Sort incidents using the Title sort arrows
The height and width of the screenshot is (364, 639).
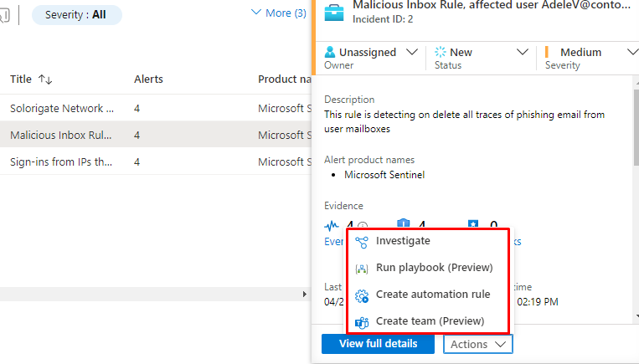[45, 79]
